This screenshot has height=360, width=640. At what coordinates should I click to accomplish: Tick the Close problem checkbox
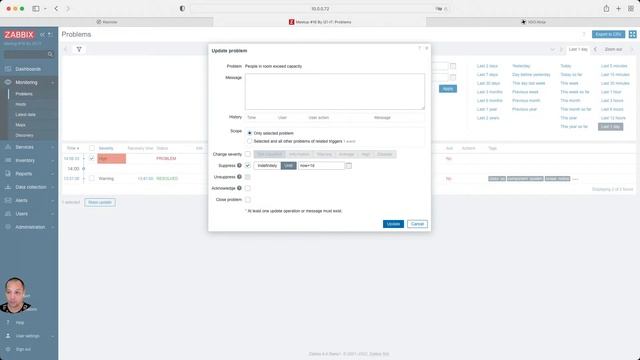(x=248, y=200)
